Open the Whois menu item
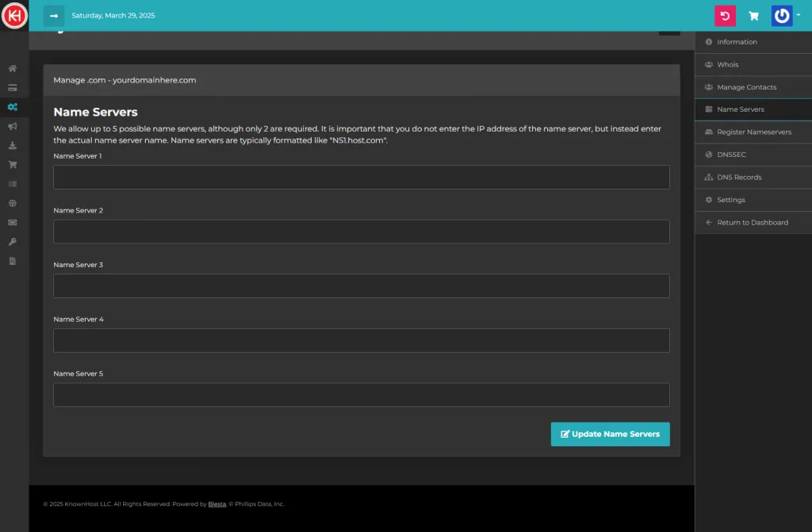 (727, 64)
